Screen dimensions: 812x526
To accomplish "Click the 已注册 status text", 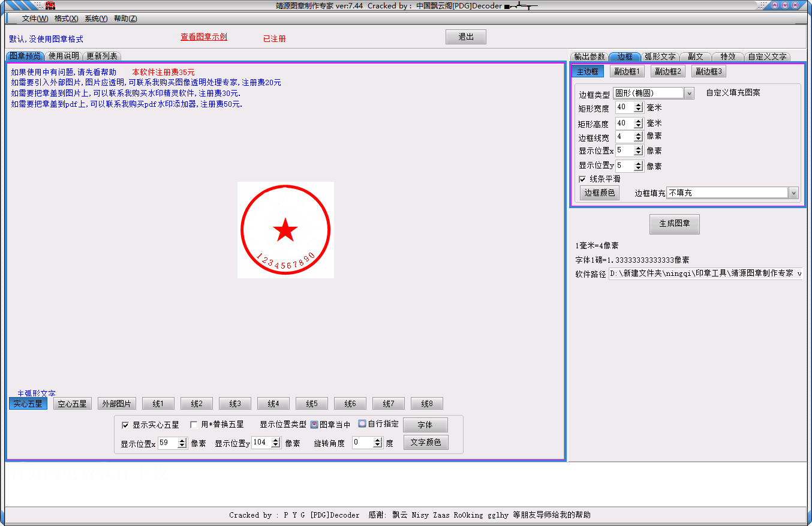I will (275, 39).
